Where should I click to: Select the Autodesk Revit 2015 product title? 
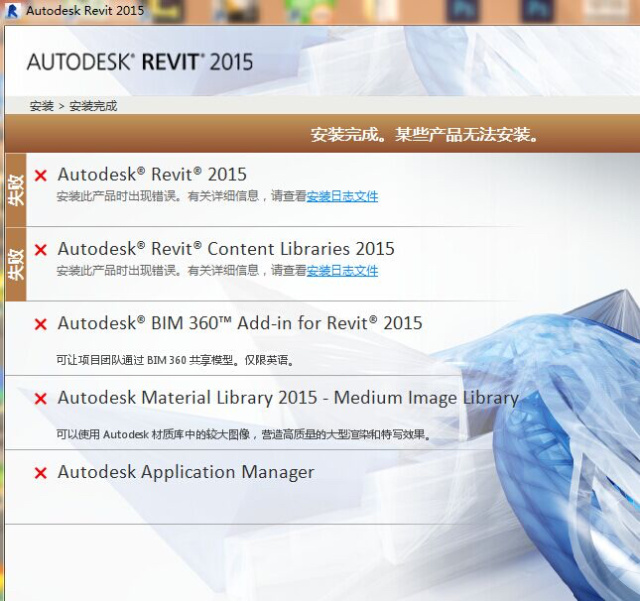pyautogui.click(x=152, y=175)
